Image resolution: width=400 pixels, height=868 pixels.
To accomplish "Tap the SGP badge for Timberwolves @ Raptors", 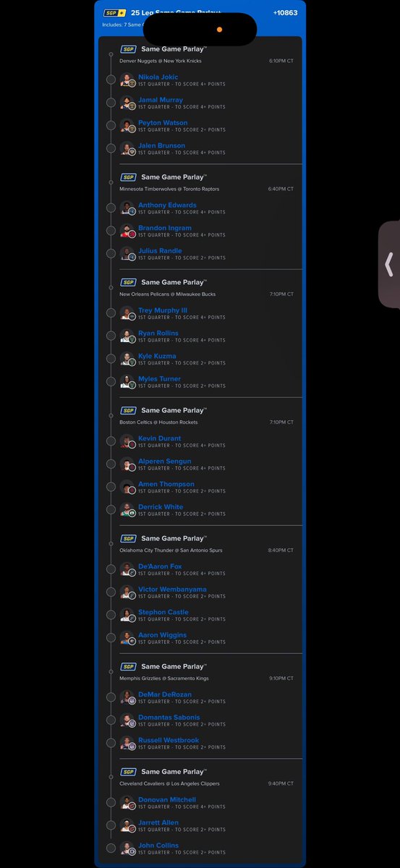I will (128, 177).
